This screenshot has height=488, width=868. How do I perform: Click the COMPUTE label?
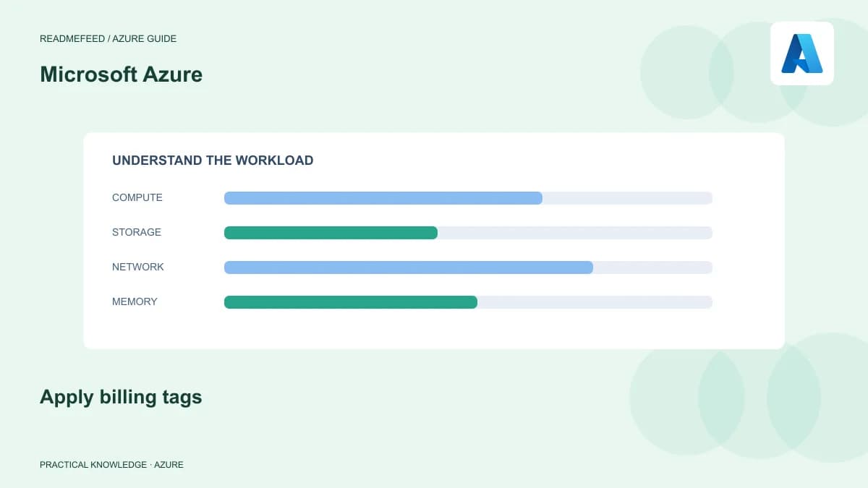click(137, 197)
